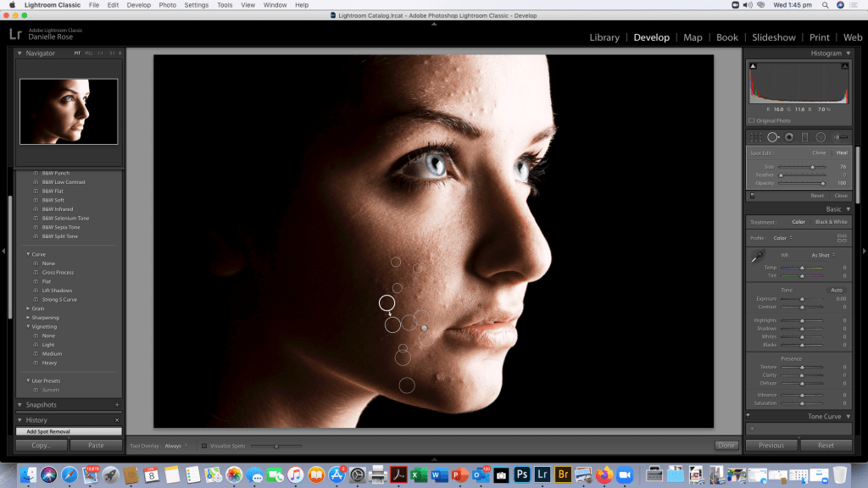Switch to the Library module

pyautogui.click(x=604, y=37)
